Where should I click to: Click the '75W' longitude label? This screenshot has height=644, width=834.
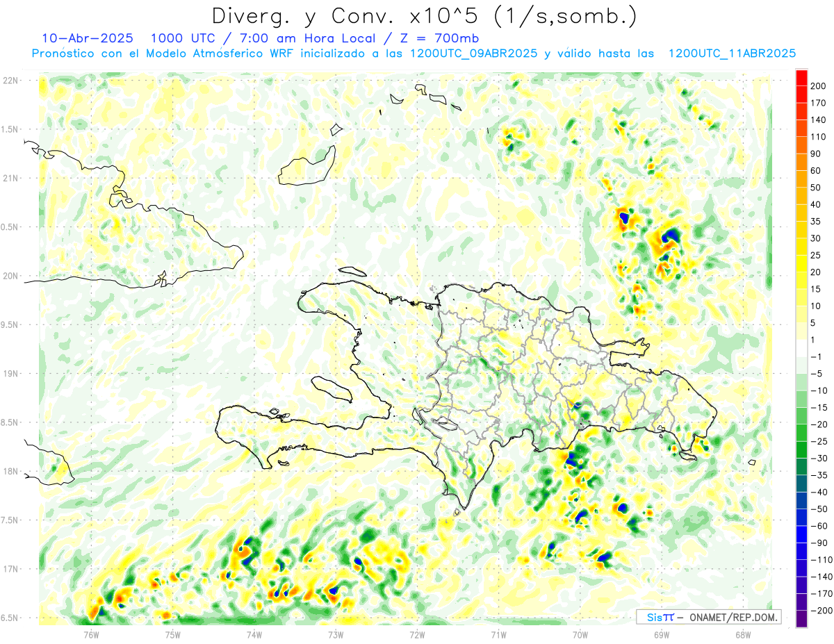173,635
